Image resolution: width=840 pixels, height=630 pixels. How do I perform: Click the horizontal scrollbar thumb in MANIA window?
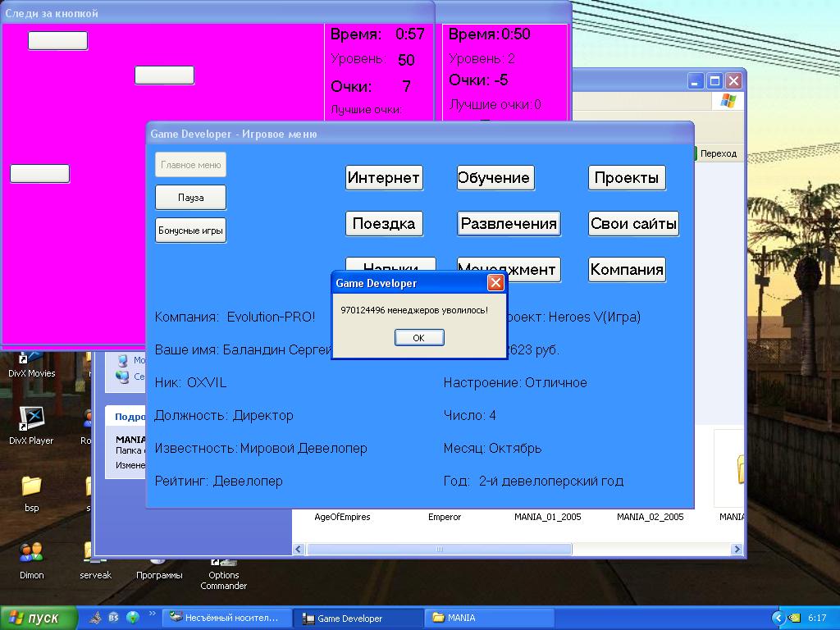coord(440,549)
